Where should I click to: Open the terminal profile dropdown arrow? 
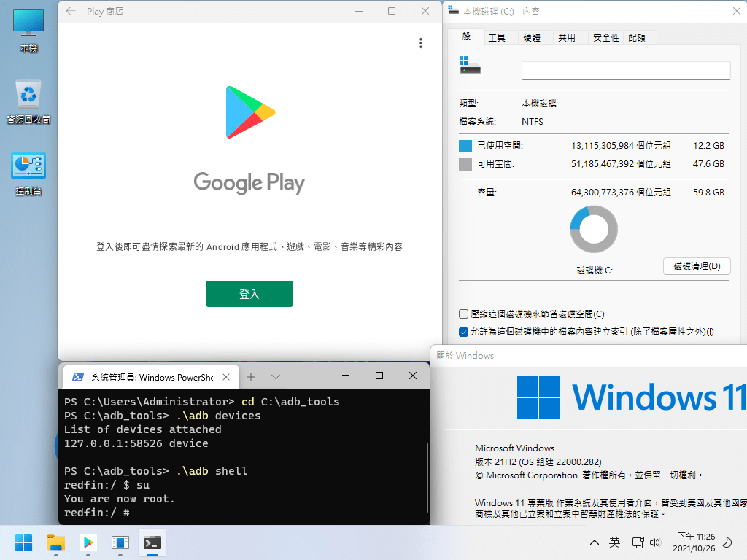click(x=275, y=377)
